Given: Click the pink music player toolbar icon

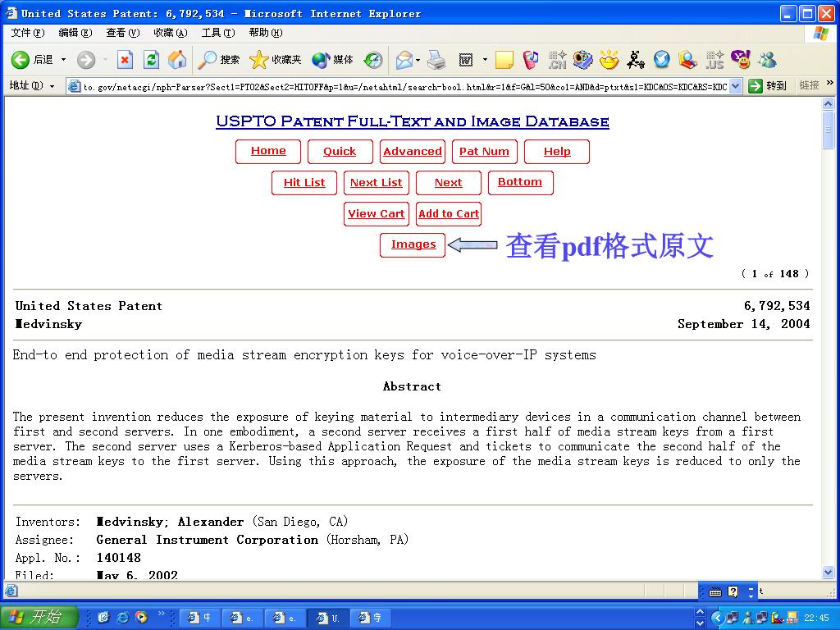Looking at the screenshot, I should pyautogui.click(x=531, y=59).
